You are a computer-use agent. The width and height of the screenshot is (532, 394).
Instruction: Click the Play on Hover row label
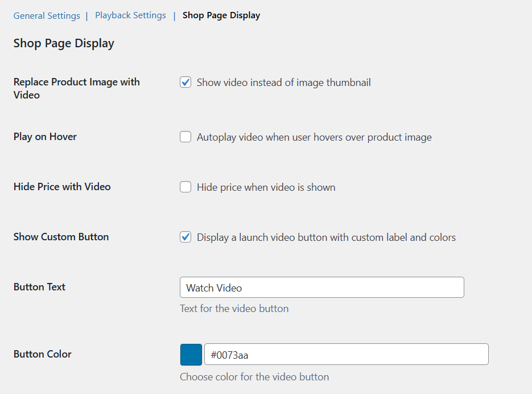45,137
